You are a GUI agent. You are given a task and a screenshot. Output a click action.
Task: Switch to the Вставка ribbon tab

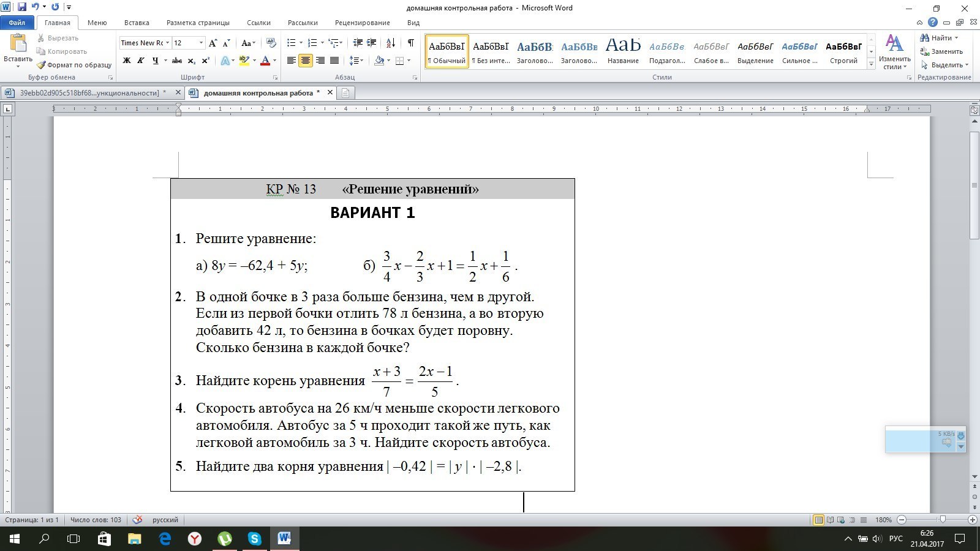point(137,23)
